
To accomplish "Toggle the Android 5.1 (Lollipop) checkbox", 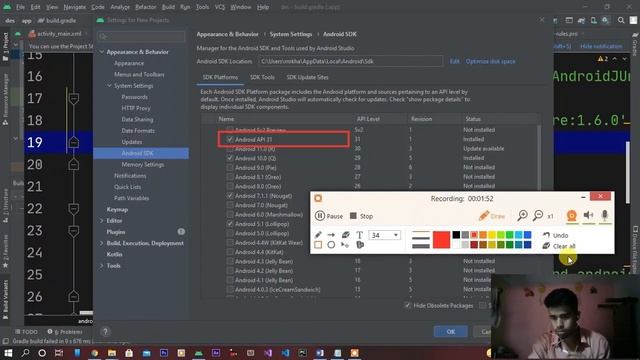I will coord(230,224).
